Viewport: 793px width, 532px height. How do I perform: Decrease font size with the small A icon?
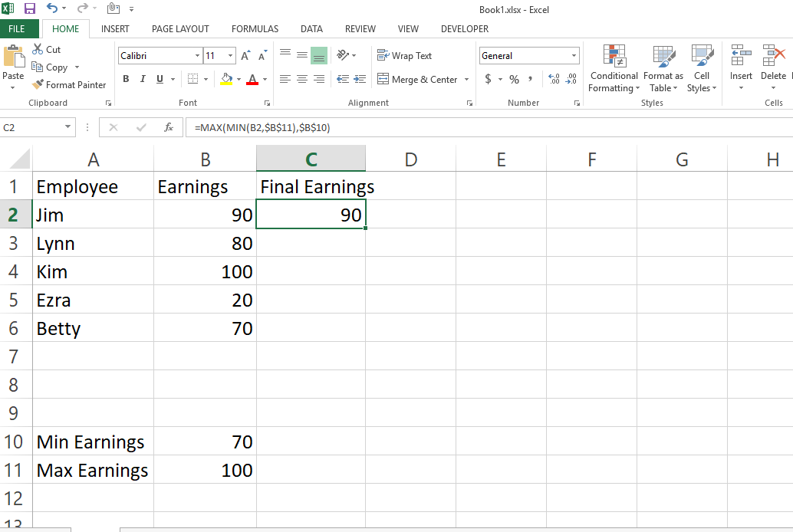tap(262, 56)
